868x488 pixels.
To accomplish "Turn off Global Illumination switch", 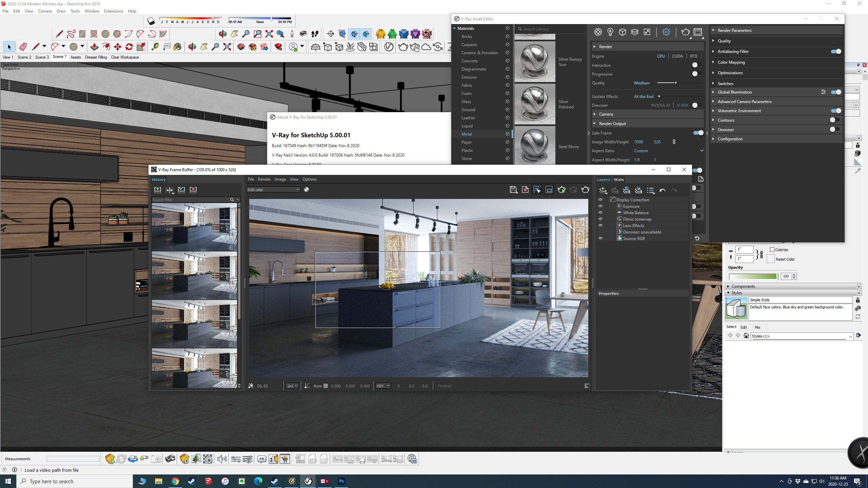I will click(836, 92).
